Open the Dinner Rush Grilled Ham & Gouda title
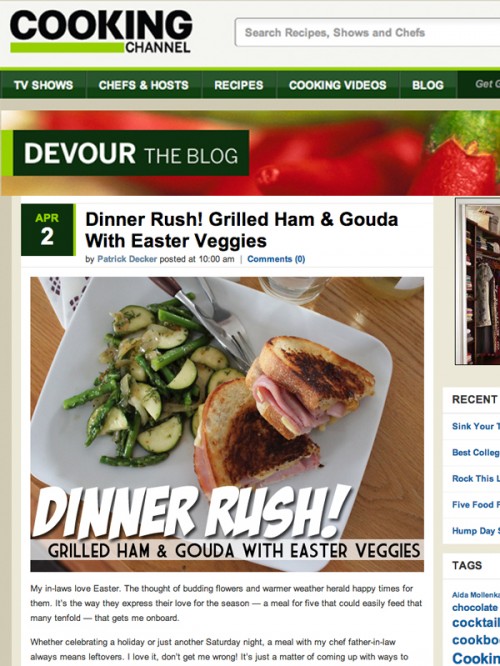 [x=241, y=230]
